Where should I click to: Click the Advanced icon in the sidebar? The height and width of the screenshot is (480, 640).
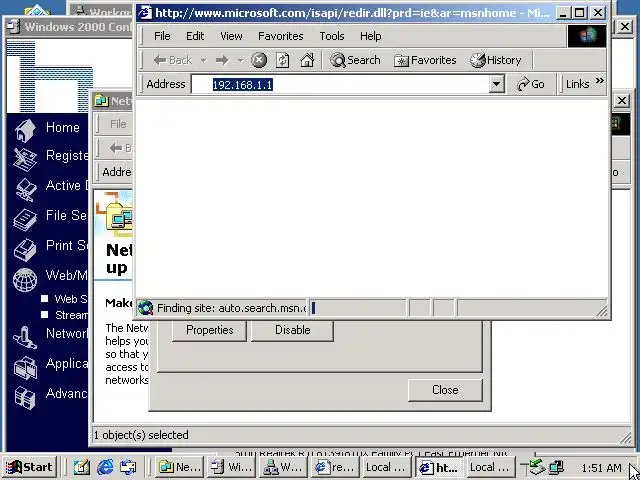tap(24, 397)
